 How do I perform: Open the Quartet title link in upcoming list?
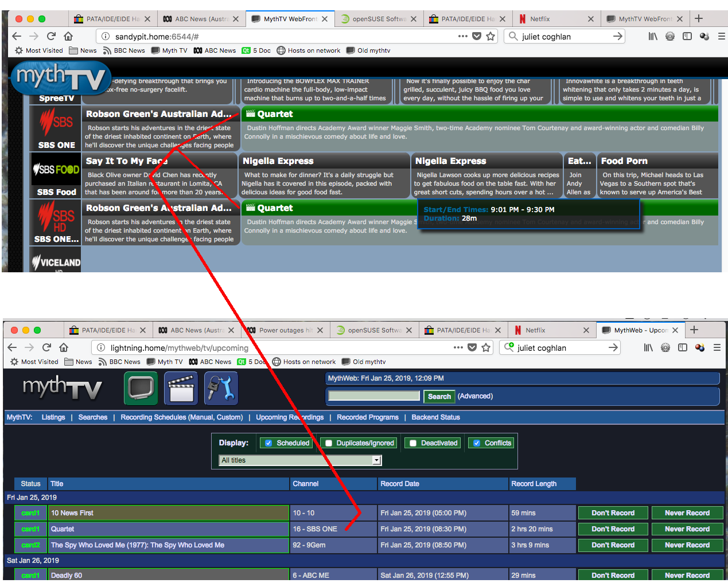point(63,529)
